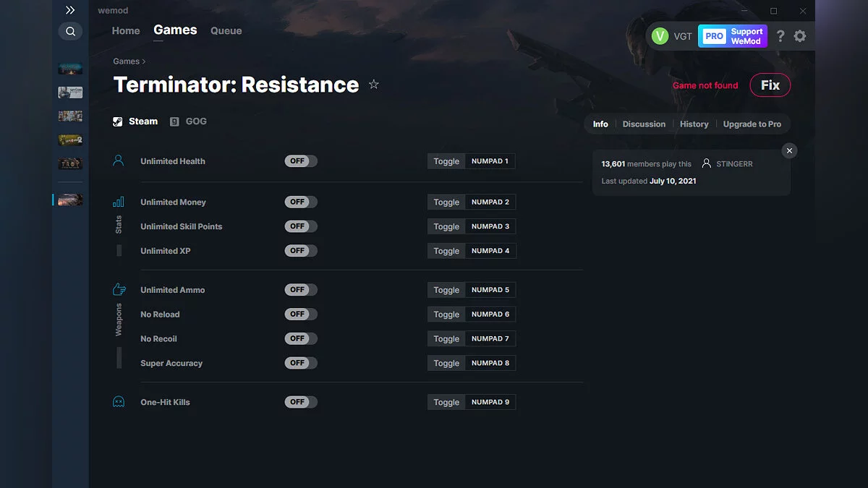Open WeMod settings gear
The image size is (868, 488).
click(x=800, y=35)
